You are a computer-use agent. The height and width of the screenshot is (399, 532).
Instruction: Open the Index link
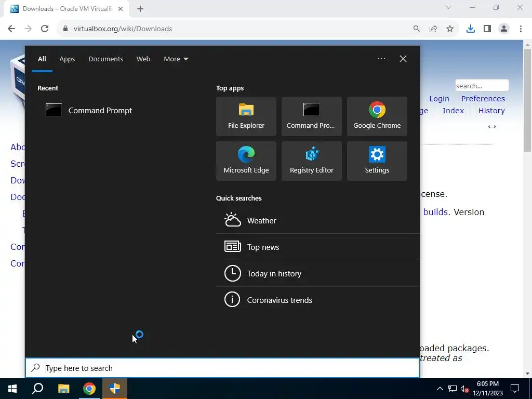pos(453,111)
